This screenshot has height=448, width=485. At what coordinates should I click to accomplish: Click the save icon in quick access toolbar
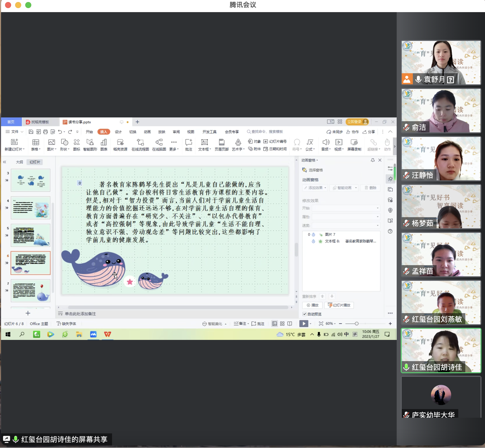point(31,132)
